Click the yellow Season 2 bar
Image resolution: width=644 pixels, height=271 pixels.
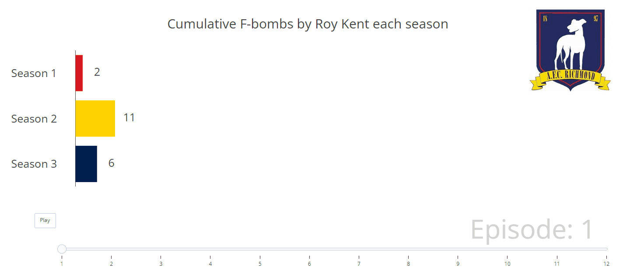tap(95, 119)
